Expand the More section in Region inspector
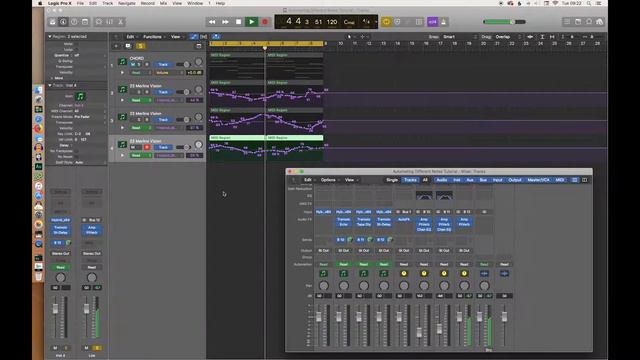The width and height of the screenshot is (640, 360). [52, 78]
